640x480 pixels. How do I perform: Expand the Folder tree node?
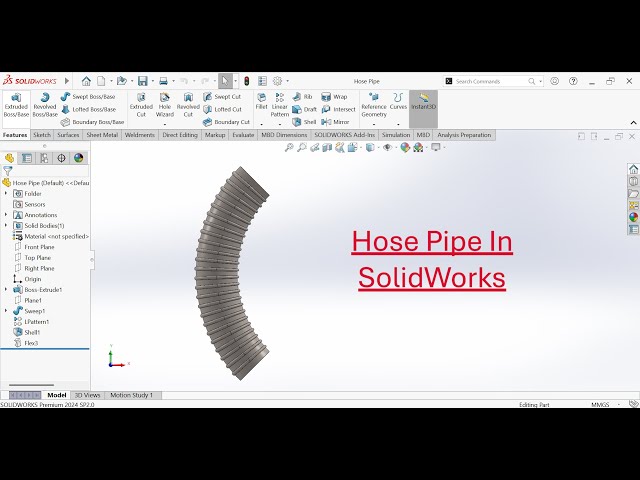(x=6, y=193)
